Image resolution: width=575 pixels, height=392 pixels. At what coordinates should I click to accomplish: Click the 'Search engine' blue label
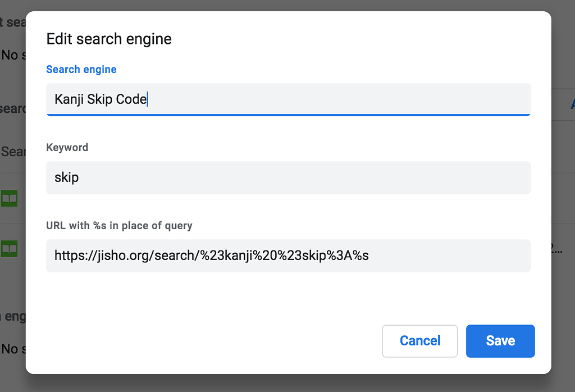81,70
